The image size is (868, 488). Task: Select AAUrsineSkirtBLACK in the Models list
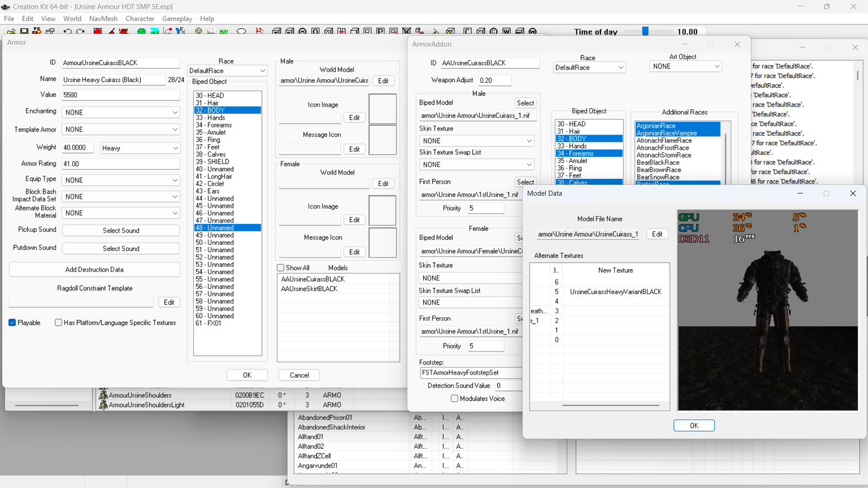tap(309, 289)
